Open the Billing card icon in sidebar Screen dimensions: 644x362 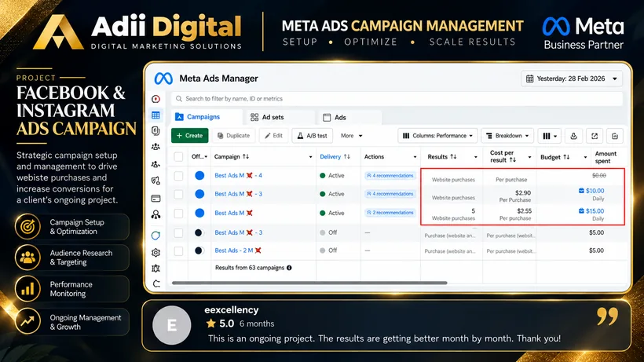[156, 199]
